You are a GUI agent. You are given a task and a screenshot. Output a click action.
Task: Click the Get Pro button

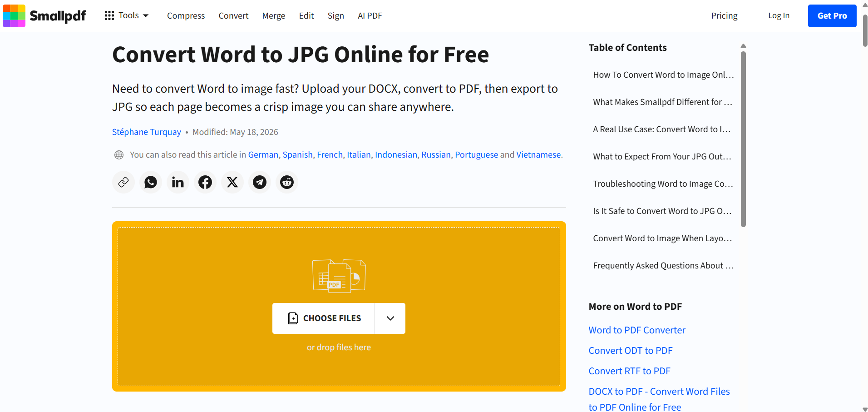[x=832, y=16]
